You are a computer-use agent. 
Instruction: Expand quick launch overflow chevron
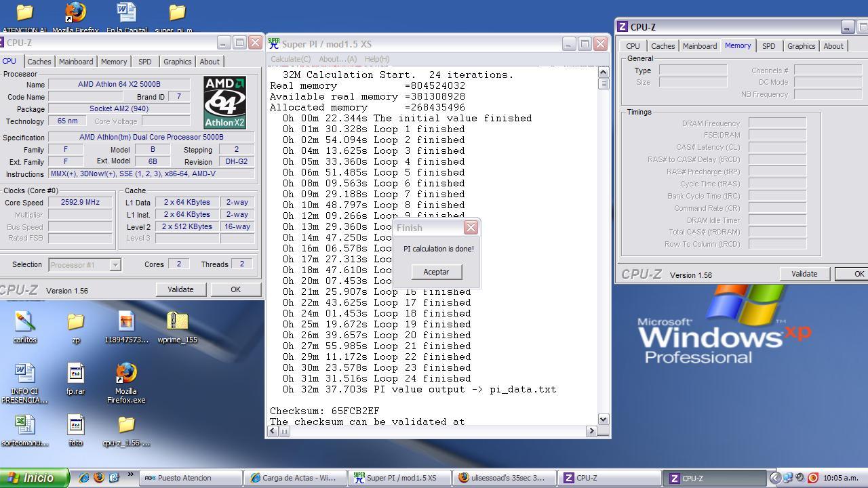(130, 476)
